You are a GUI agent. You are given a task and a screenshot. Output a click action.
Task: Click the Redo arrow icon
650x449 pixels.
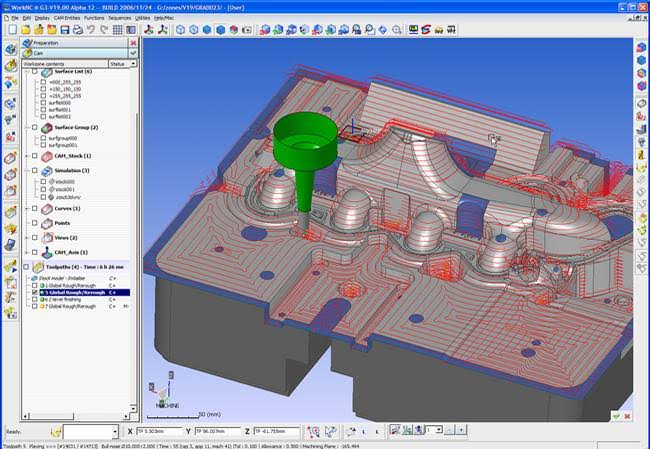[x=104, y=30]
